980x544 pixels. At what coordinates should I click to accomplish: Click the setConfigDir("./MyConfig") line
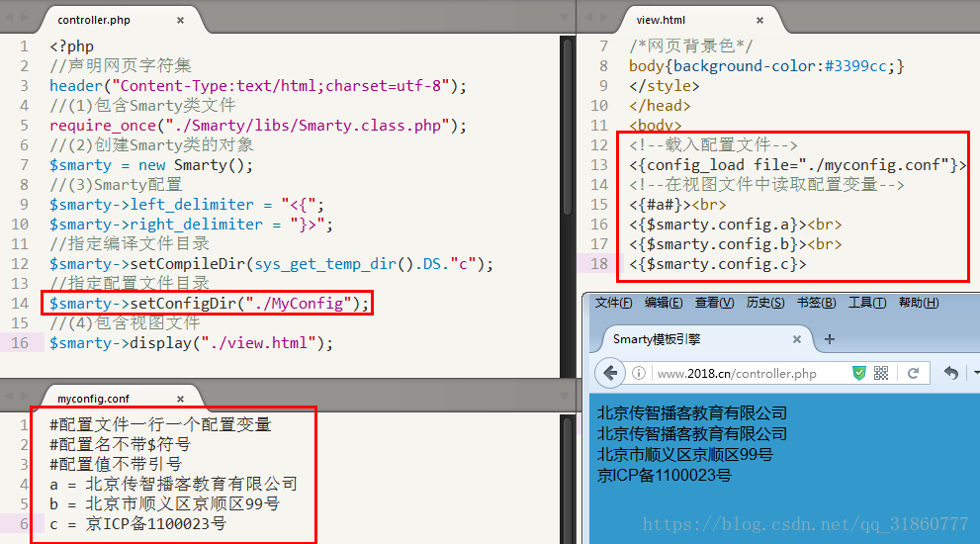pos(209,304)
